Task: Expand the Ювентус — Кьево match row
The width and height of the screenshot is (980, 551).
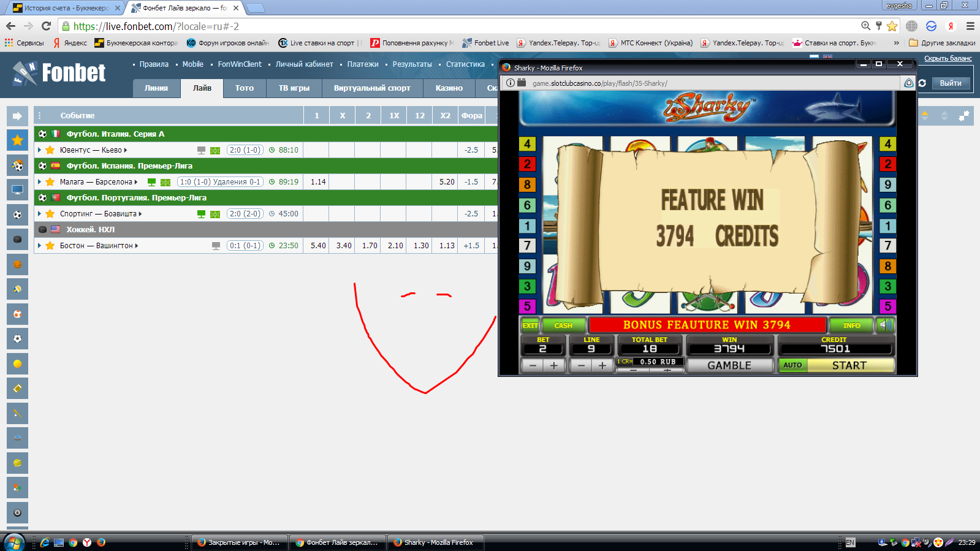Action: tap(40, 150)
